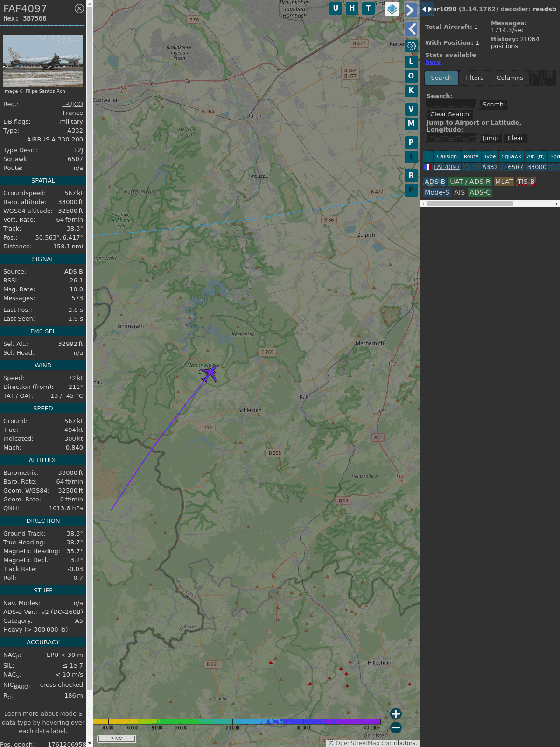Toggle the V map button
The image size is (560, 747).
(411, 109)
